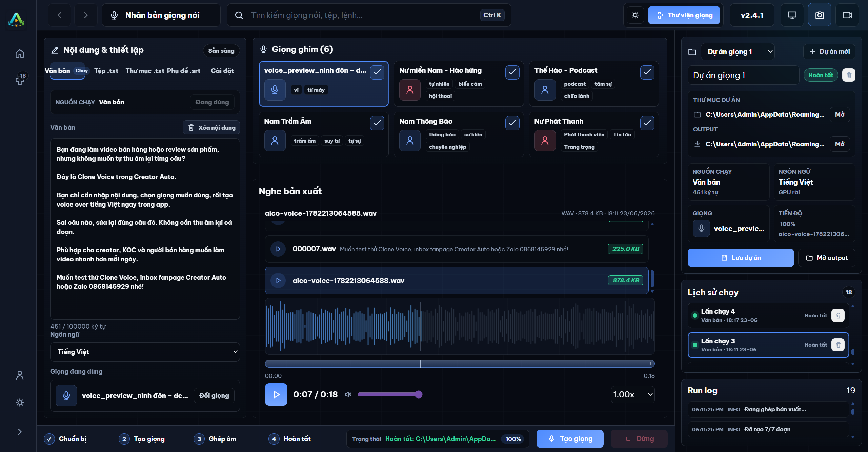Toggle checkbox on Nữ Phát Thanh card

click(647, 123)
